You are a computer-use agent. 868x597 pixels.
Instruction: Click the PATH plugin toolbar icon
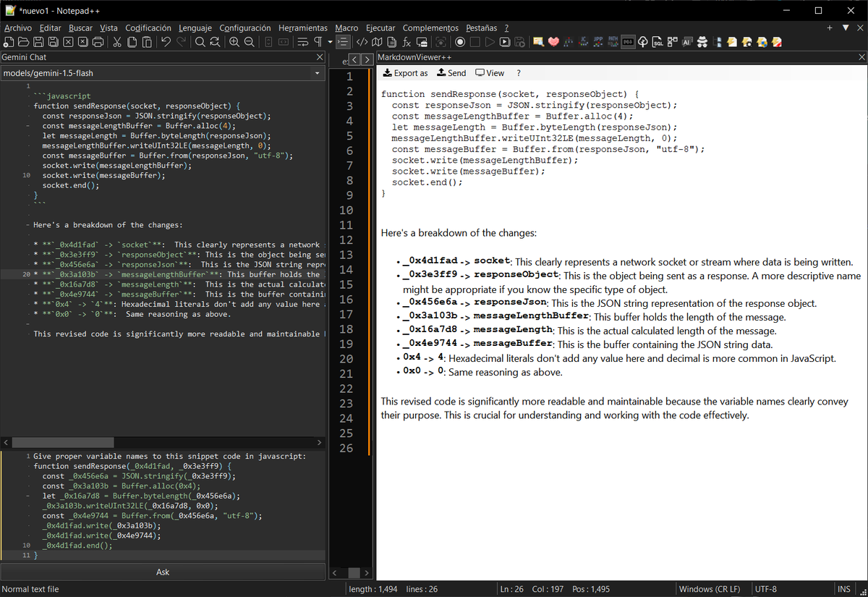coord(613,42)
